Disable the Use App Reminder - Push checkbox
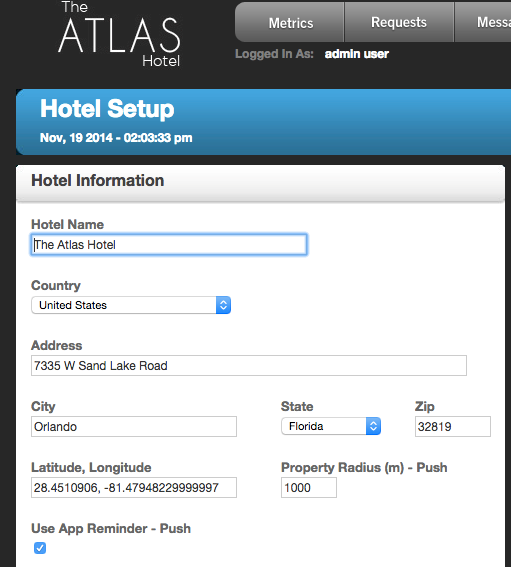The height and width of the screenshot is (567, 511). coord(40,548)
